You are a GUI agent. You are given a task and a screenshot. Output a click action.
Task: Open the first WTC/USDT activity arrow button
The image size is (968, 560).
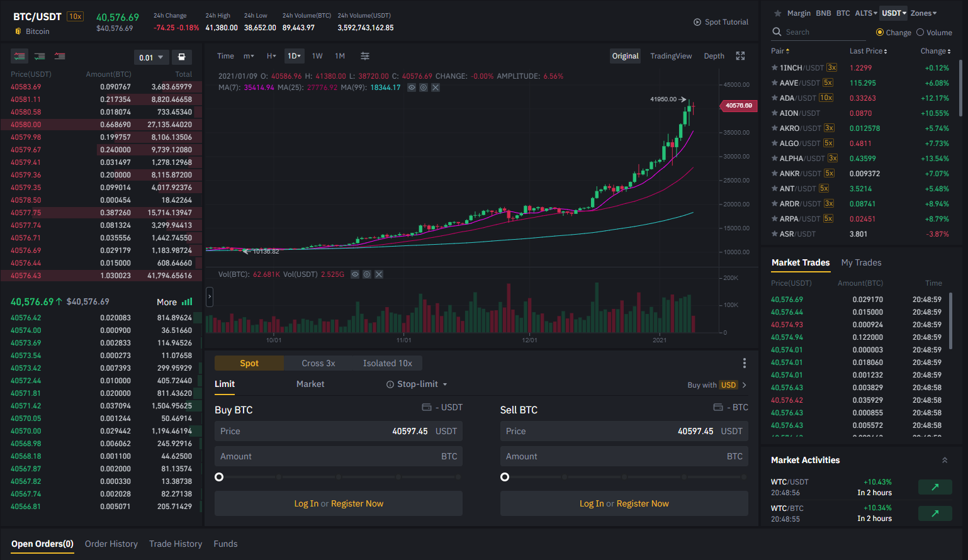(x=935, y=487)
